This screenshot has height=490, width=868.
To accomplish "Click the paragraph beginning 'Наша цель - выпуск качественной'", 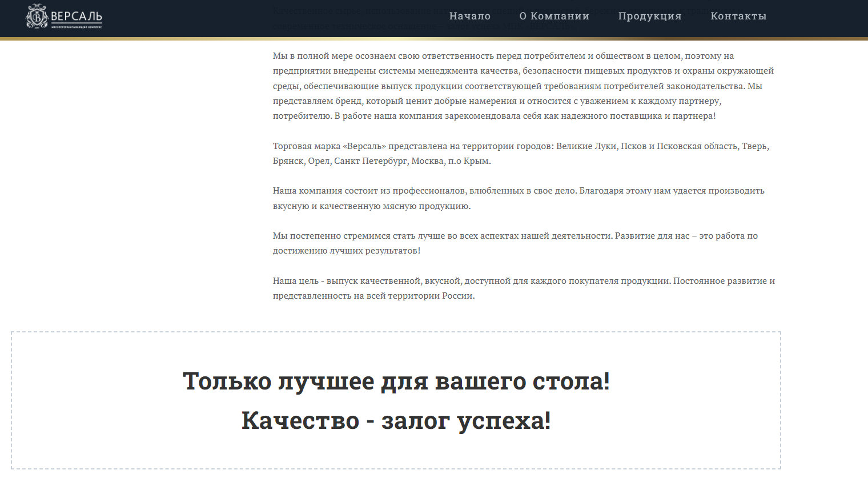I will [x=524, y=288].
